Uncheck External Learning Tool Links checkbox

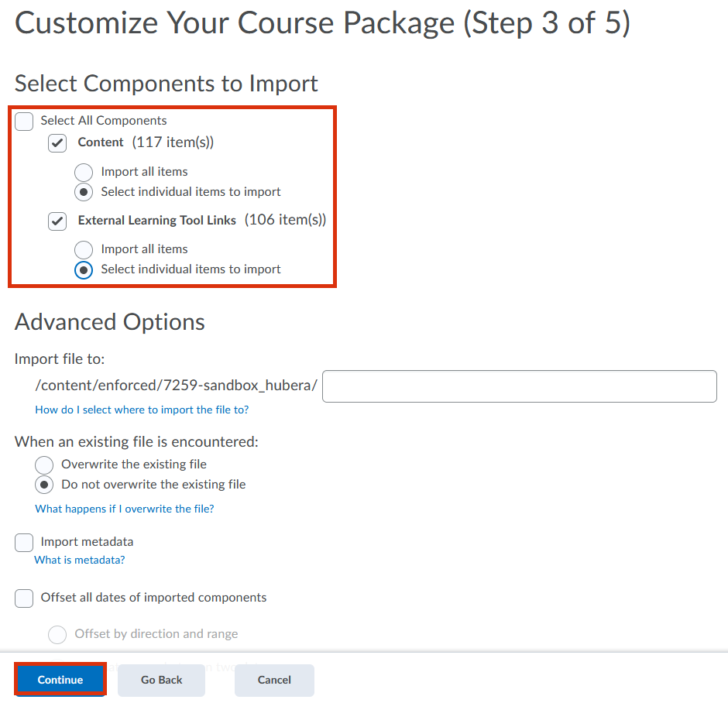pos(57,221)
